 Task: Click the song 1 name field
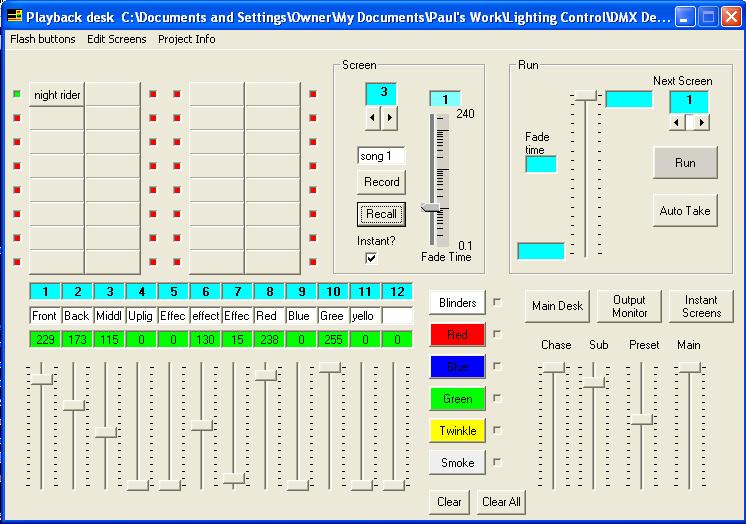pyautogui.click(x=380, y=156)
